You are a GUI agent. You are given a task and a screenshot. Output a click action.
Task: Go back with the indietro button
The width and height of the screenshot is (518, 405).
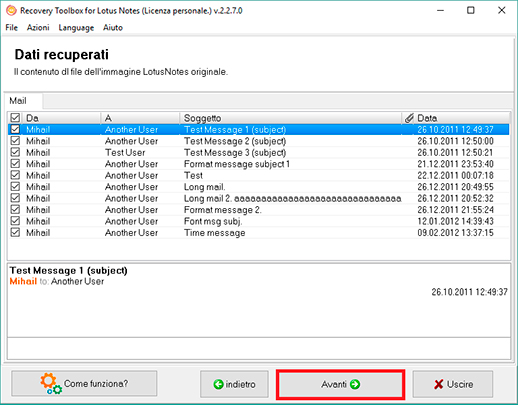coord(234,384)
